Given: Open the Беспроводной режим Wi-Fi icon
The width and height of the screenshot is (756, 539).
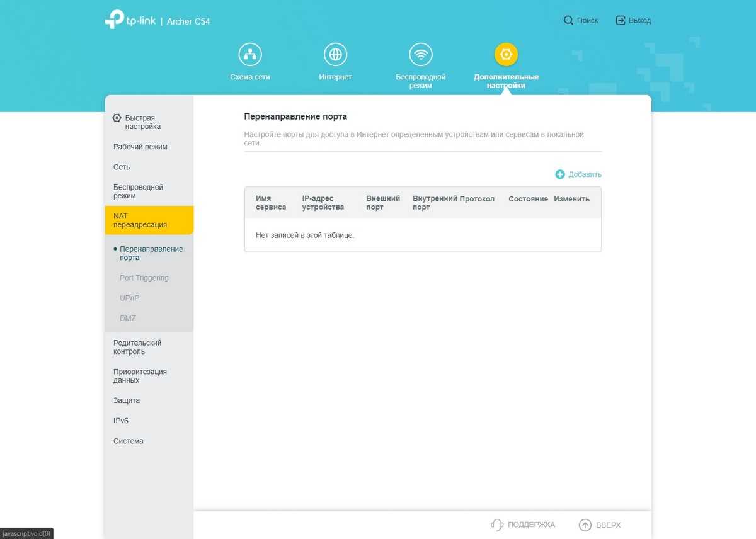Looking at the screenshot, I should 420,55.
